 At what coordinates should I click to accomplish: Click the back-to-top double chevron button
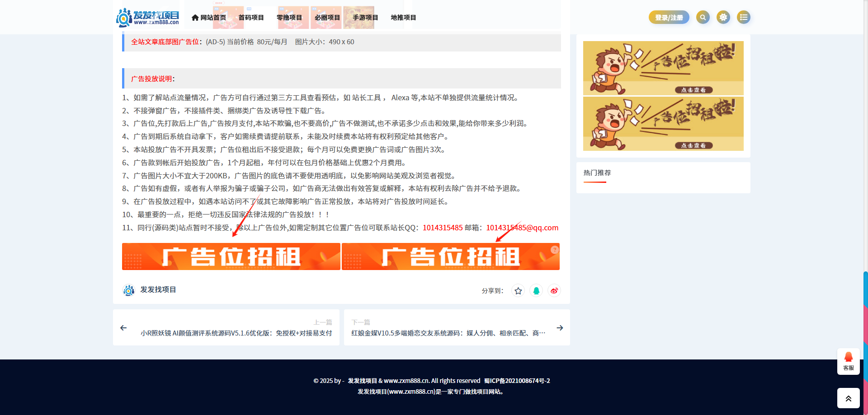click(848, 398)
